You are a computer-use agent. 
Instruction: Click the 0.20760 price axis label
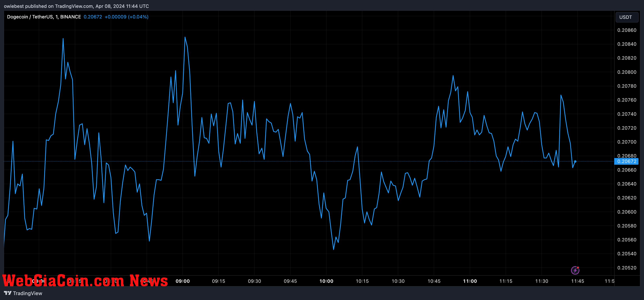coord(627,100)
